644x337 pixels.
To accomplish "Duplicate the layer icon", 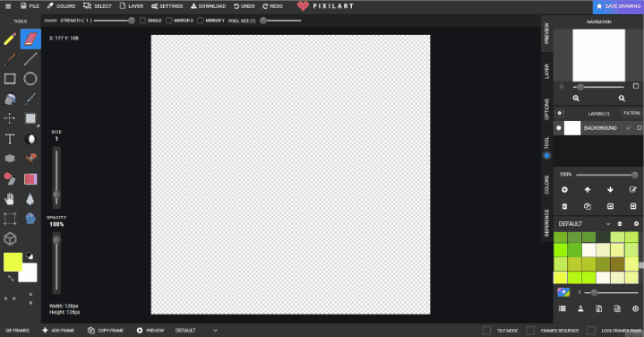I will [x=588, y=206].
